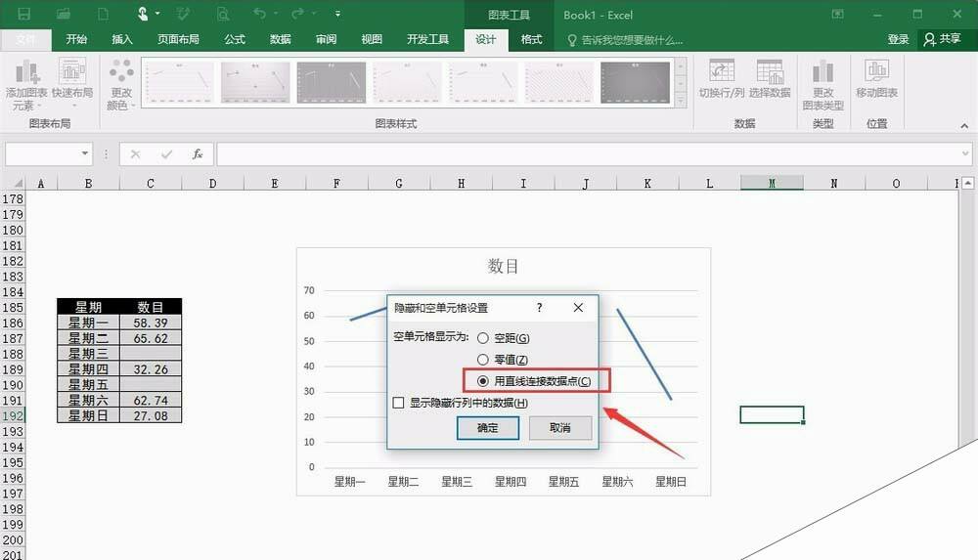Viewport: 978px width, 560px height.
Task: Select the 空距(G) gaps radio button
Action: 483,338
